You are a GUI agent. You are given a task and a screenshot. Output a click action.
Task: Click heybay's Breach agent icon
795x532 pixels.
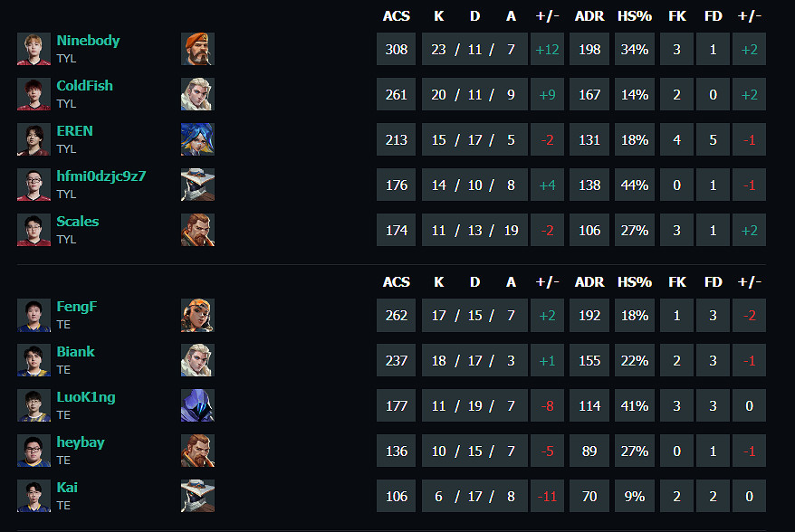197,451
